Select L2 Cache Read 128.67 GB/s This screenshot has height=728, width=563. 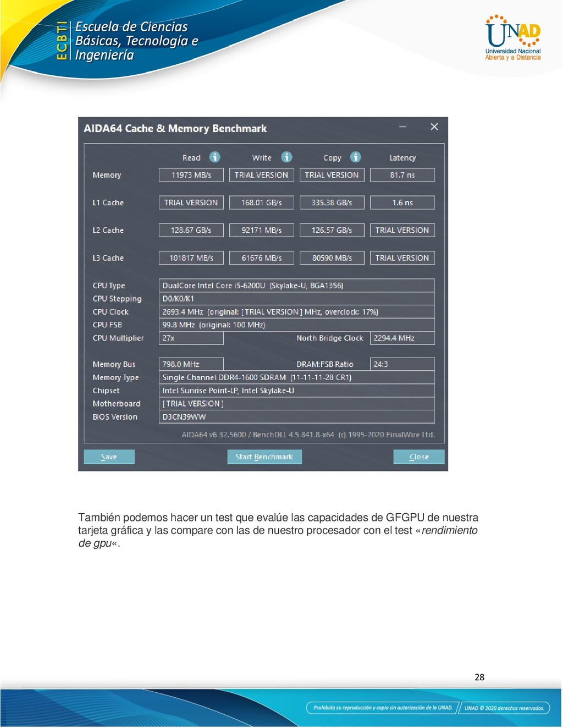pyautogui.click(x=191, y=230)
